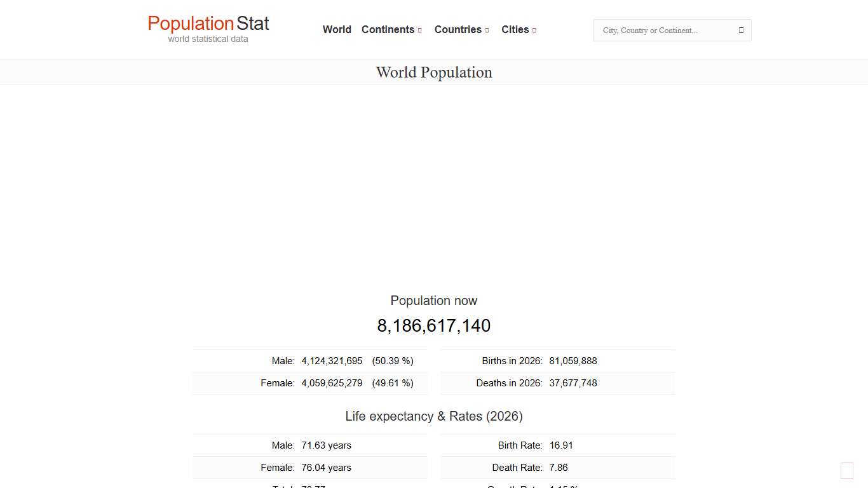
Task: Click the Stat part of the site logo
Action: pyautogui.click(x=254, y=24)
